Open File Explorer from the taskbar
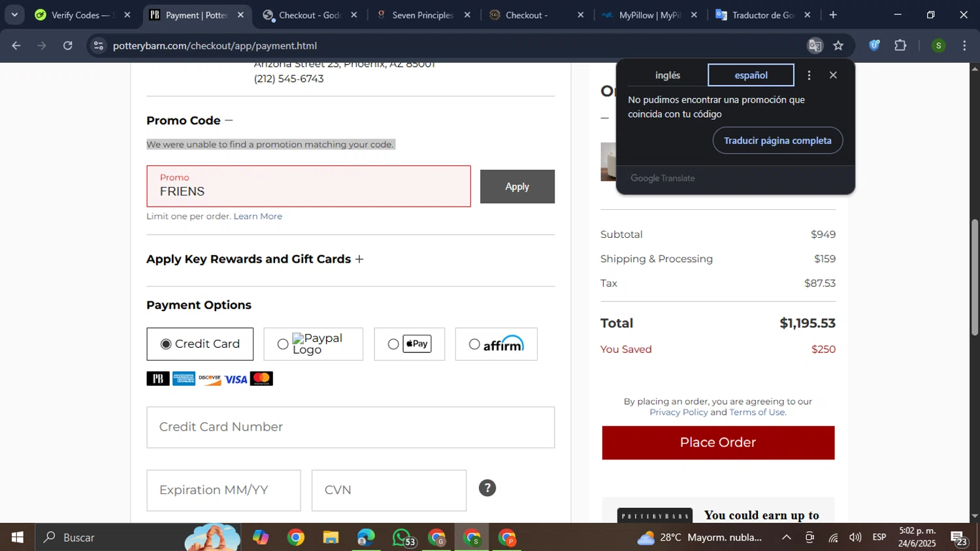 point(331,537)
